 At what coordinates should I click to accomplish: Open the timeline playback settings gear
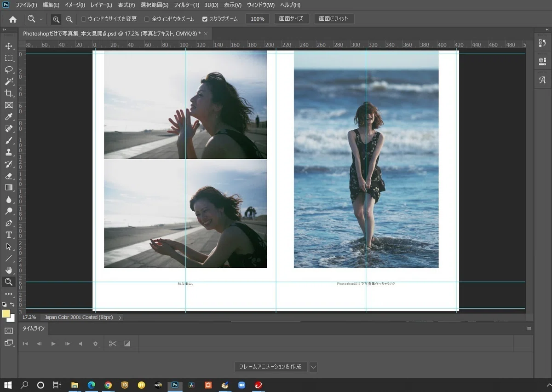95,344
